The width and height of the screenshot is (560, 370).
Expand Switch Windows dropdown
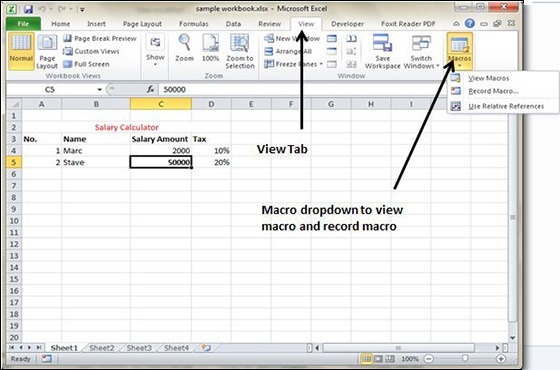[x=421, y=51]
